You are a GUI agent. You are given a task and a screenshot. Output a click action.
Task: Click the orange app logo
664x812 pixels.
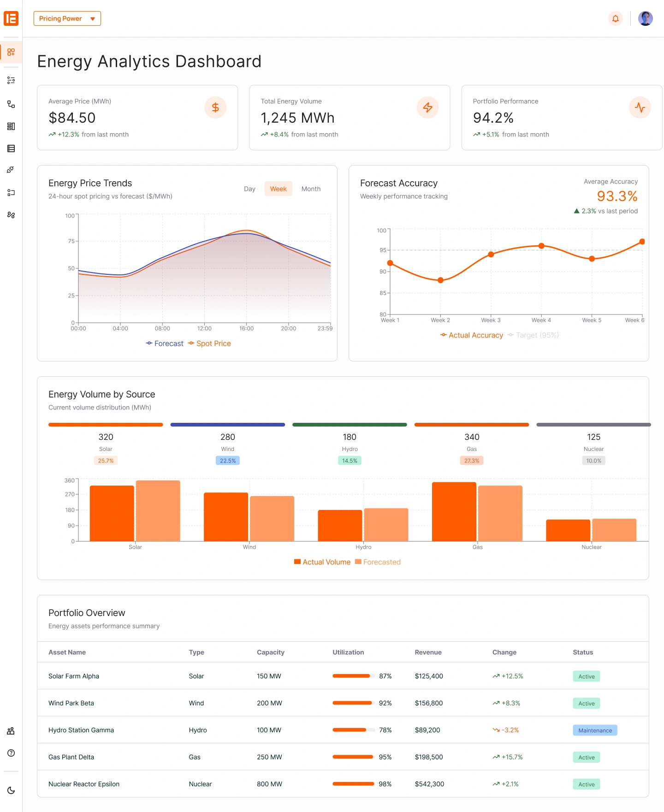[11, 18]
